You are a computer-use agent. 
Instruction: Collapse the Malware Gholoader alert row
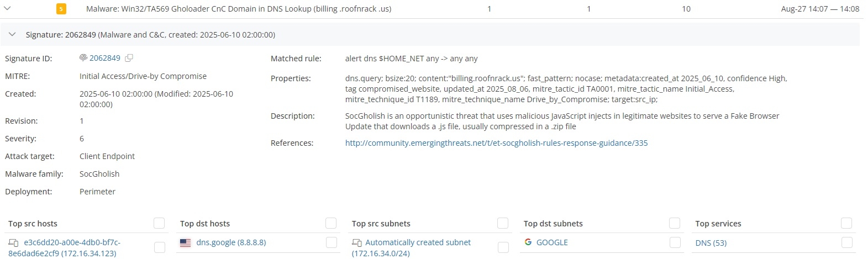7,9
